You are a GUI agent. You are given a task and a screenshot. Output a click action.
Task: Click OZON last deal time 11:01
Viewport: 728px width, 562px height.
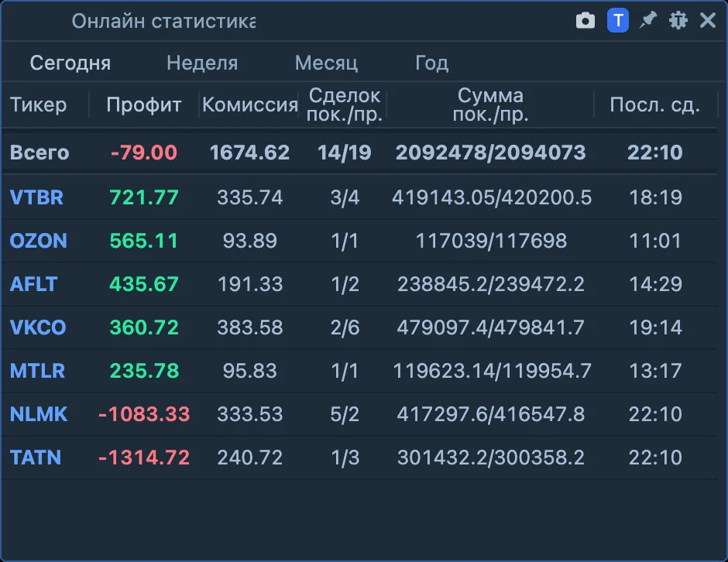pos(655,241)
